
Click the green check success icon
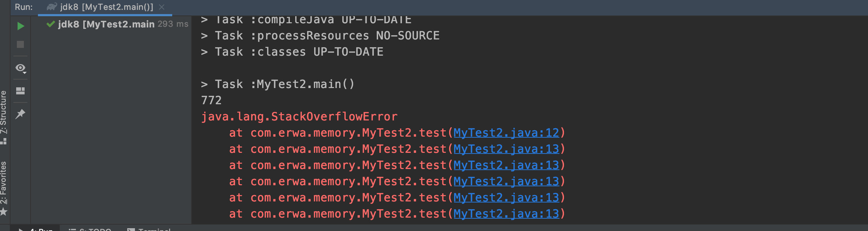tap(51, 24)
